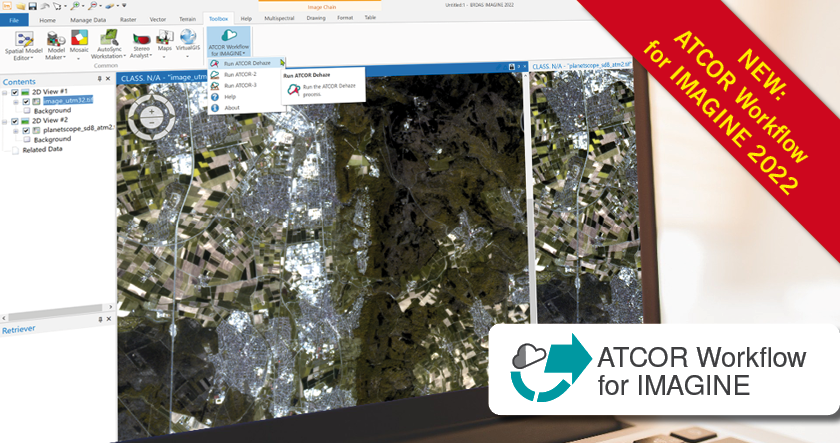Image resolution: width=840 pixels, height=443 pixels.
Task: Toggle the 2D View #1 checkbox
Action: [x=15, y=93]
